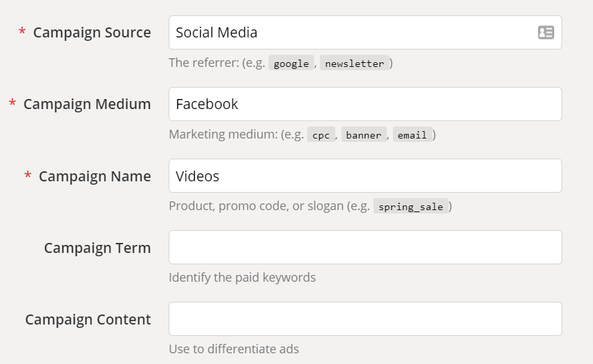This screenshot has height=364, width=593.
Task: Click the email example code chip
Action: click(x=412, y=135)
